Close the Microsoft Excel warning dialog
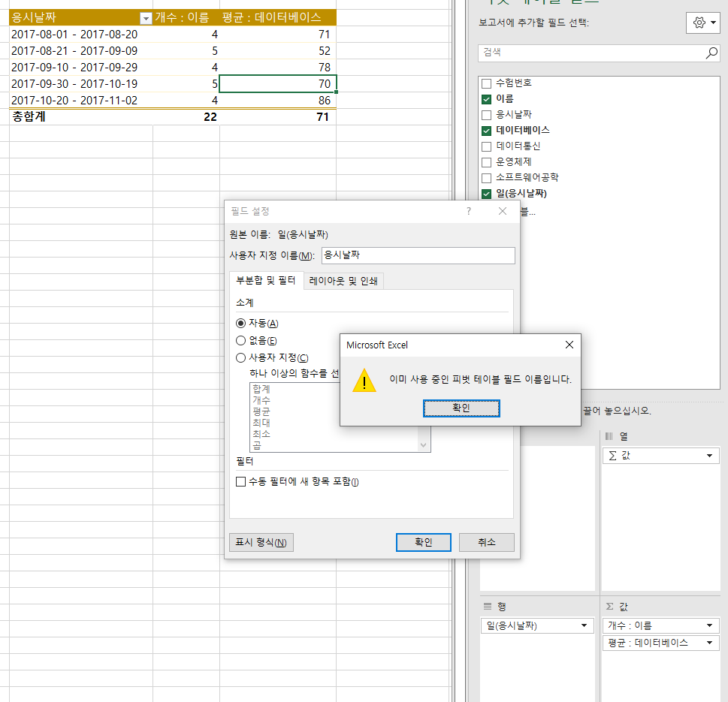 pos(569,345)
